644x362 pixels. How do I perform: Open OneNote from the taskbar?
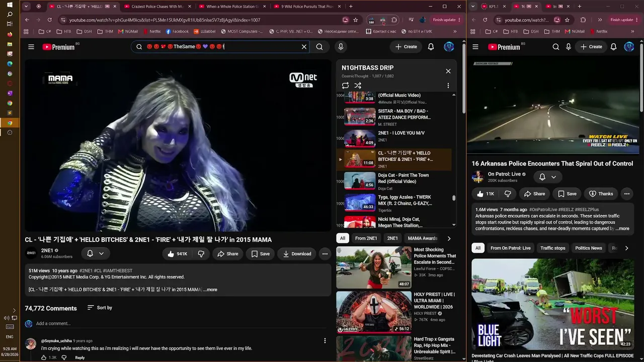(x=10, y=93)
